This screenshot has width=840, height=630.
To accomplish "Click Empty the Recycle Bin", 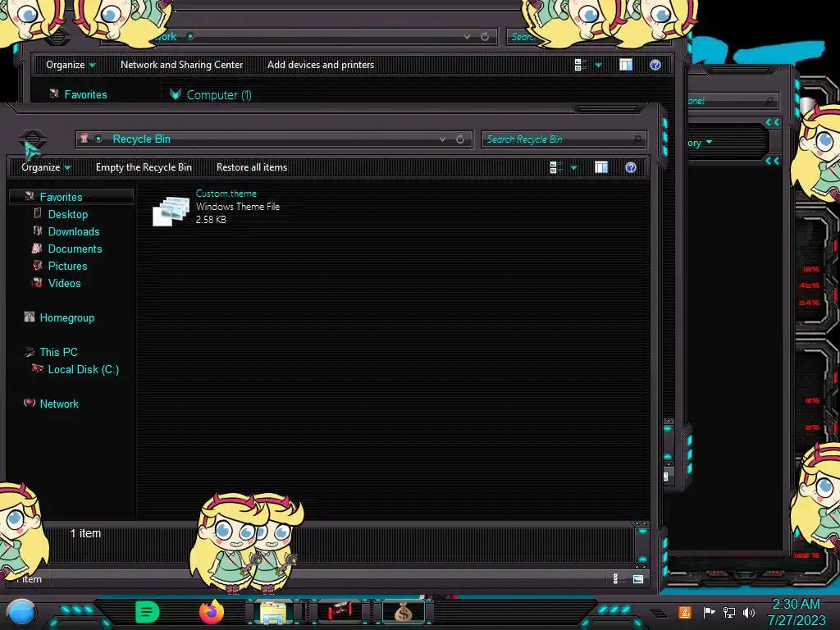I will 144,167.
